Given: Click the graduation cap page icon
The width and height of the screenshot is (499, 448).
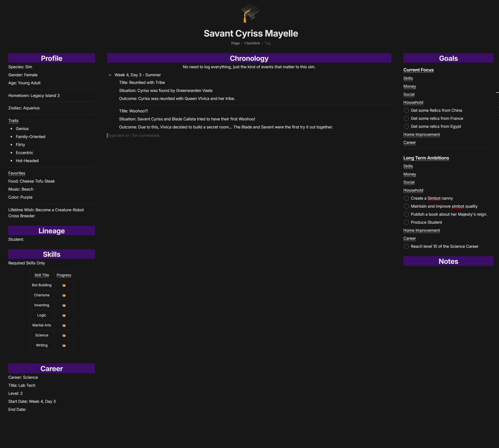Looking at the screenshot, I should (250, 13).
